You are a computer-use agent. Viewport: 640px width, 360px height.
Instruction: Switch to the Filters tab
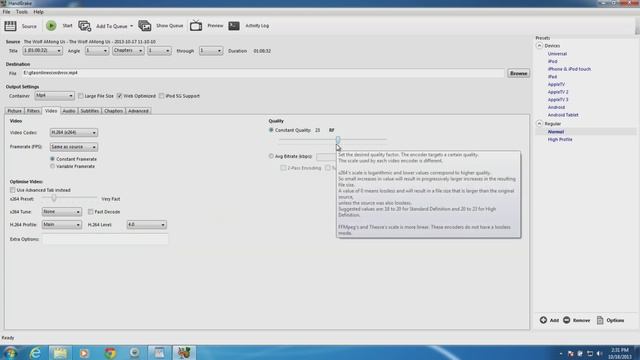coord(33,111)
